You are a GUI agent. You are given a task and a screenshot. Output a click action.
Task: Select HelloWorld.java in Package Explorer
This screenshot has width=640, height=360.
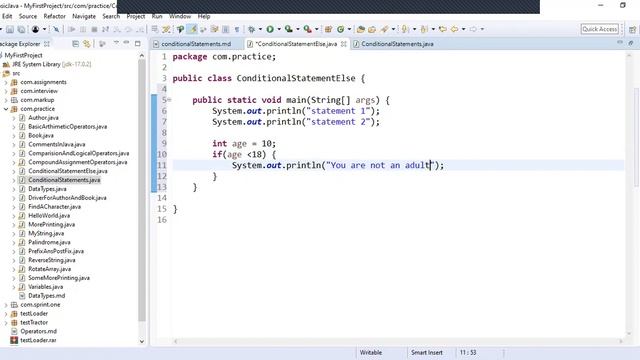tap(49, 216)
